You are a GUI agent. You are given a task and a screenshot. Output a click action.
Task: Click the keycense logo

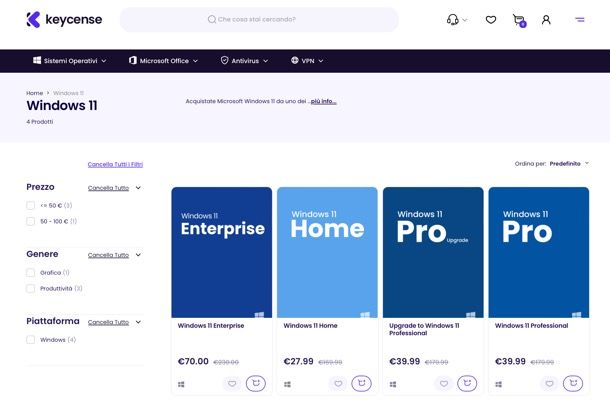[x=64, y=19]
